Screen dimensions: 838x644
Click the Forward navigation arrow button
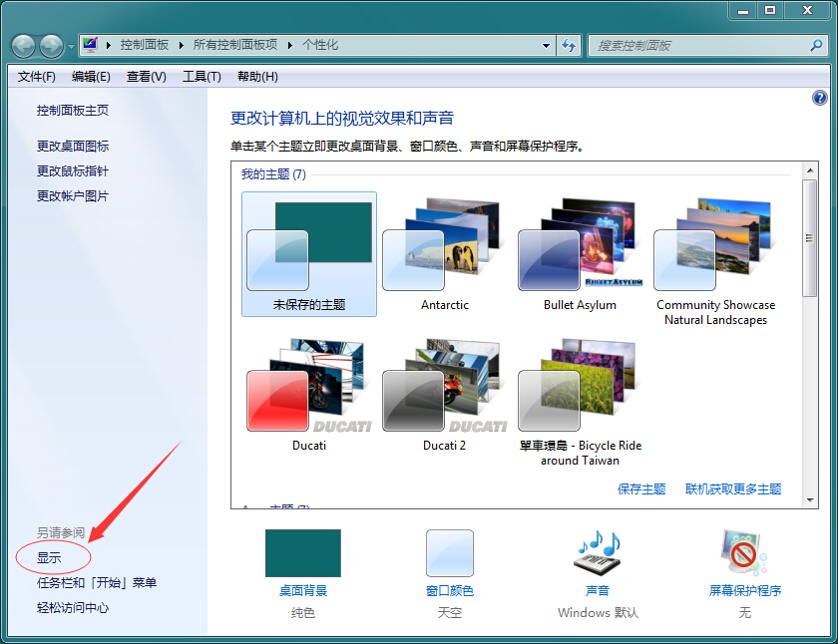click(51, 46)
